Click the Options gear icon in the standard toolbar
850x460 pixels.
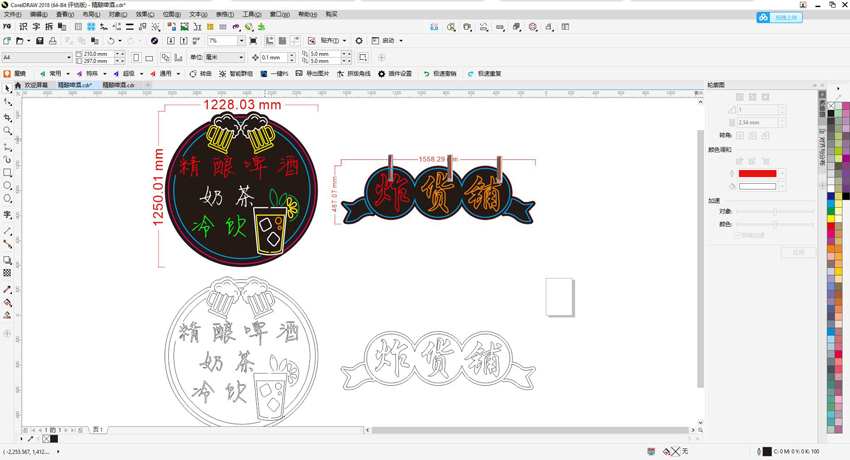pyautogui.click(x=359, y=41)
